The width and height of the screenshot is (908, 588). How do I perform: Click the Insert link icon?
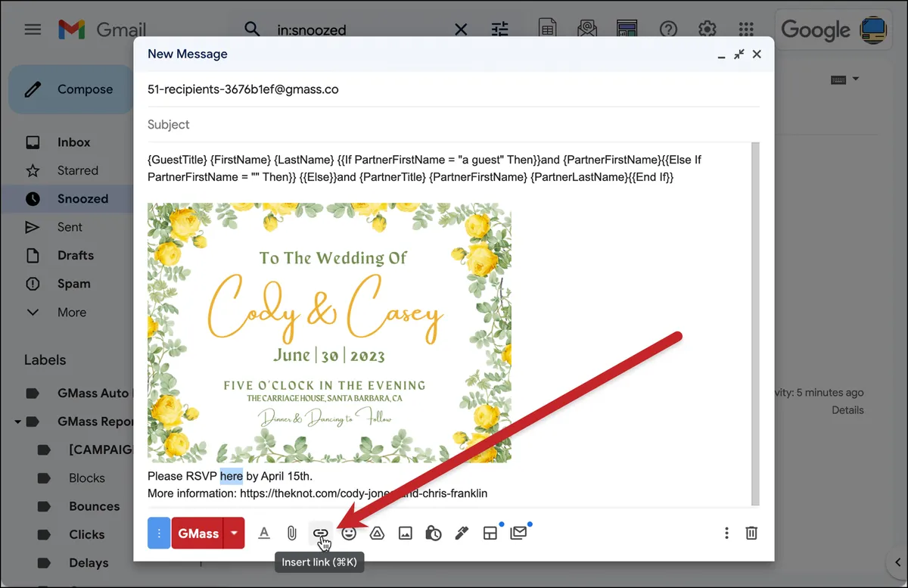pyautogui.click(x=320, y=534)
